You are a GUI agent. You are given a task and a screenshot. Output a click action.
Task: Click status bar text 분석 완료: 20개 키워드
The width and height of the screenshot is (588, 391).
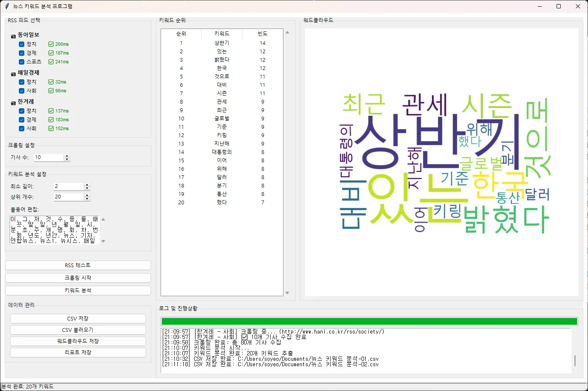click(x=28, y=386)
